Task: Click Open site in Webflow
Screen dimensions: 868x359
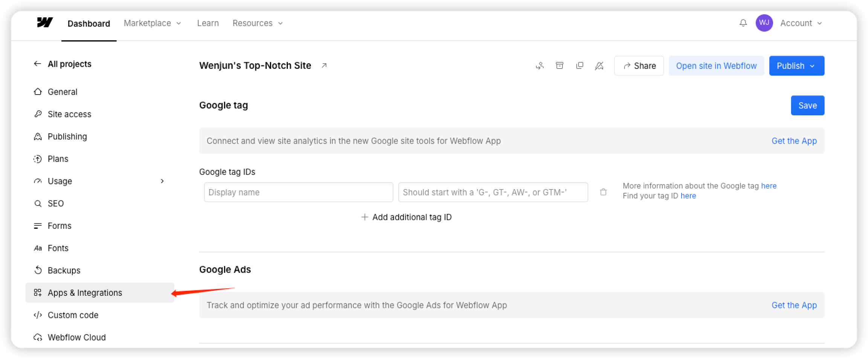Action: pos(716,66)
